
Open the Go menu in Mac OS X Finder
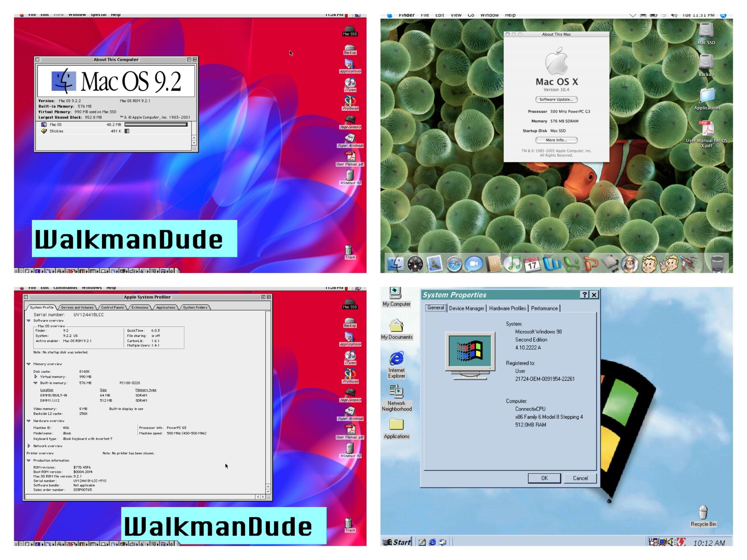[471, 15]
